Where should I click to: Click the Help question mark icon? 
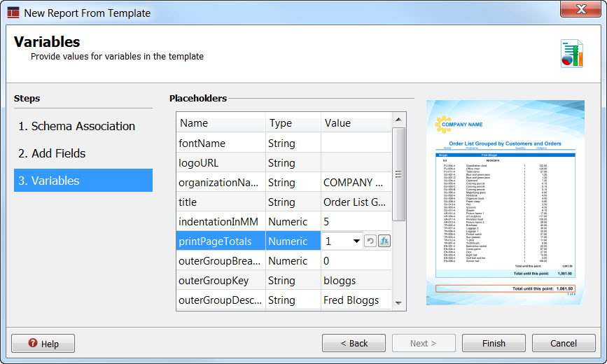click(x=32, y=344)
